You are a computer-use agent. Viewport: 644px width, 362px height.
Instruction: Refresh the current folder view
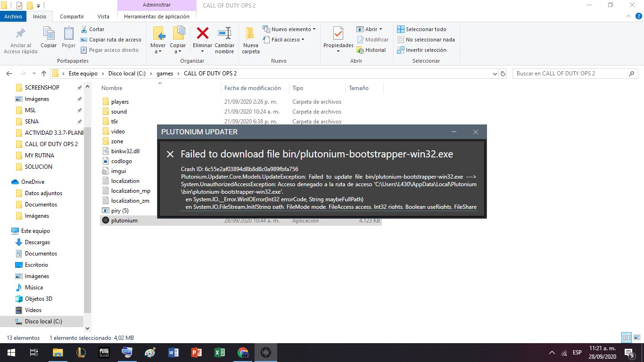[x=503, y=74]
